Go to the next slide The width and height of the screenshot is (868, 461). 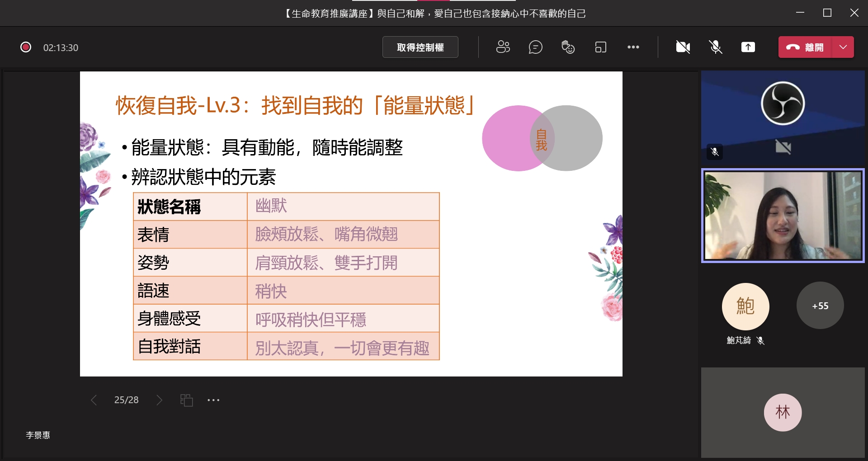pos(159,400)
